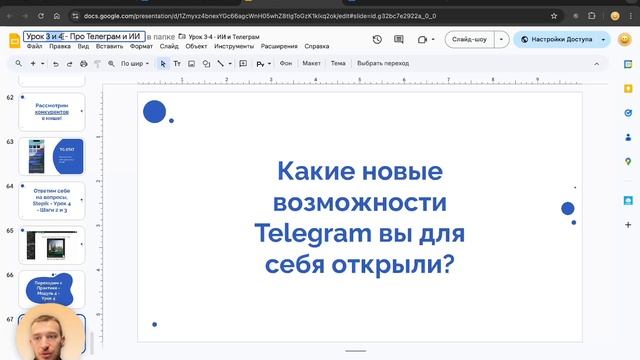
Task: Open Google Tasks side panel
Action: (628, 113)
